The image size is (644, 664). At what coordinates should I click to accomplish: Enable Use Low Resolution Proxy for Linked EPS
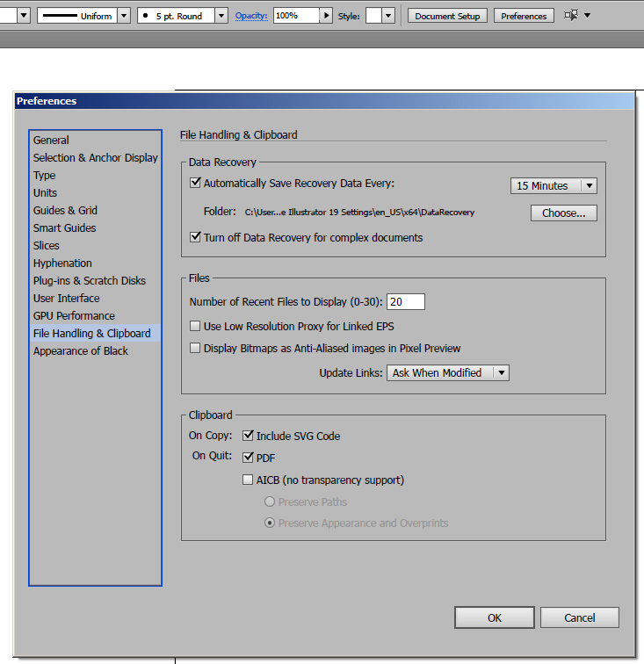click(195, 326)
